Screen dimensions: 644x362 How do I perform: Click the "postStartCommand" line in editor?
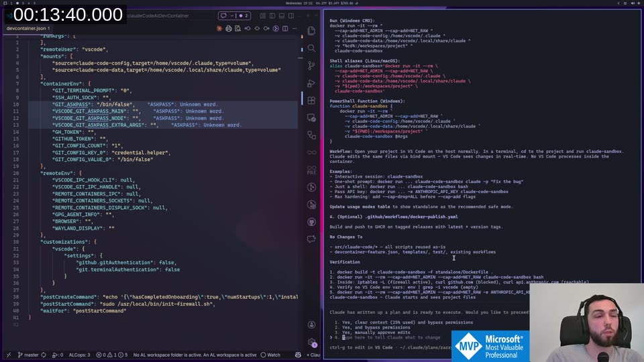[x=127, y=304]
